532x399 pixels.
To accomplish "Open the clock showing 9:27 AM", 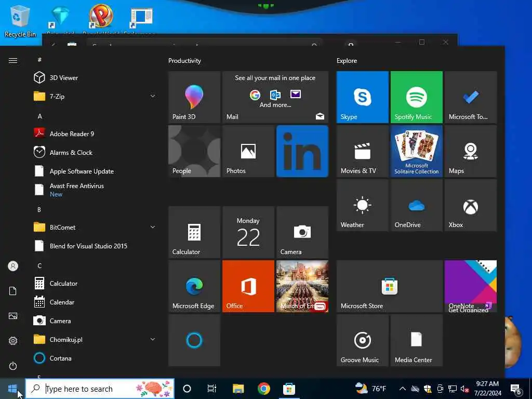I will click(x=487, y=389).
